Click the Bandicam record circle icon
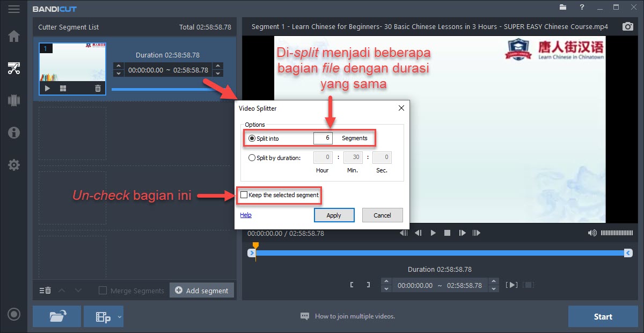The width and height of the screenshot is (644, 333). 14,315
